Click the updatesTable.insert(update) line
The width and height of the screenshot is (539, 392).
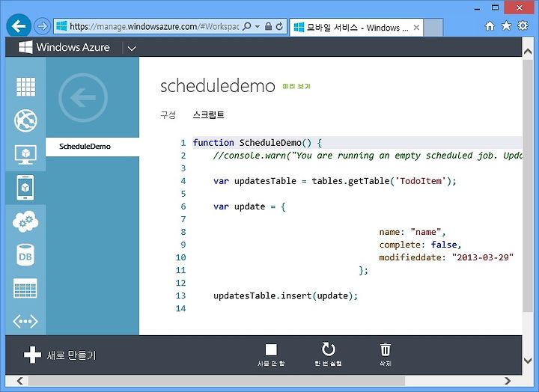click(286, 295)
